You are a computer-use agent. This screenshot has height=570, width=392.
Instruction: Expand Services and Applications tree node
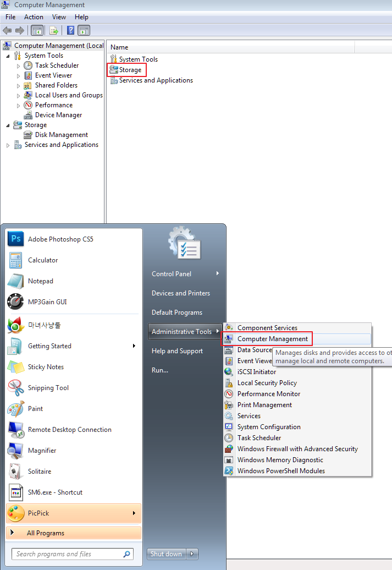click(8, 145)
